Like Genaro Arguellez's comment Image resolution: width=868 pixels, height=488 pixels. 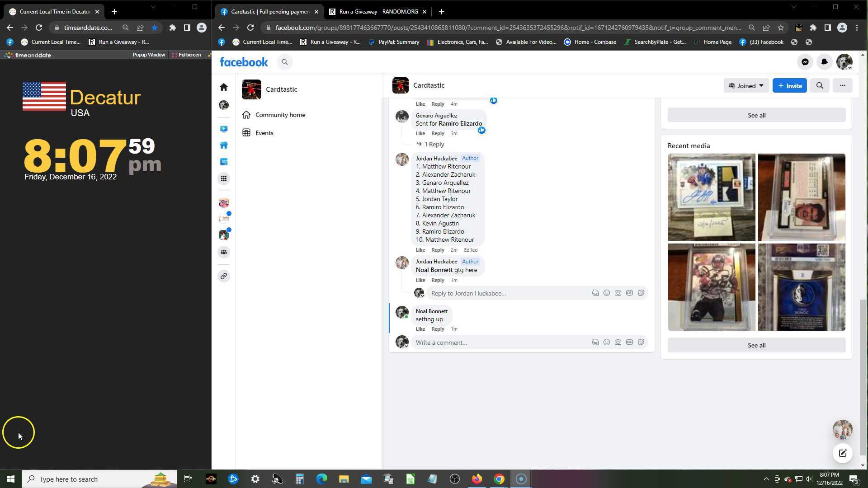[420, 133]
